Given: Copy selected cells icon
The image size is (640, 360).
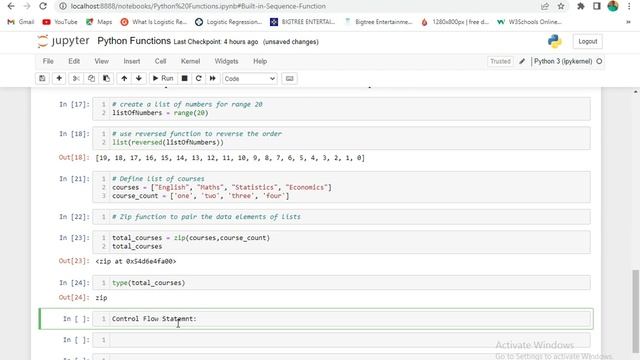Looking at the screenshot, I should point(91,78).
